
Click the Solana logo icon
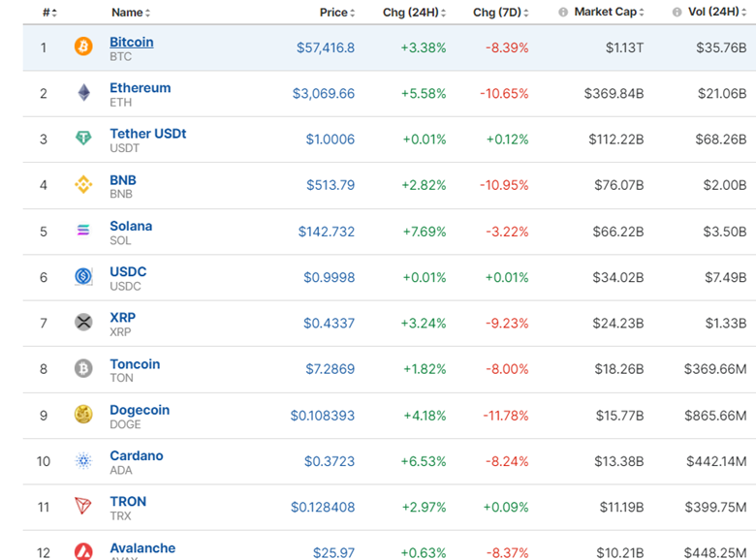coord(83,231)
